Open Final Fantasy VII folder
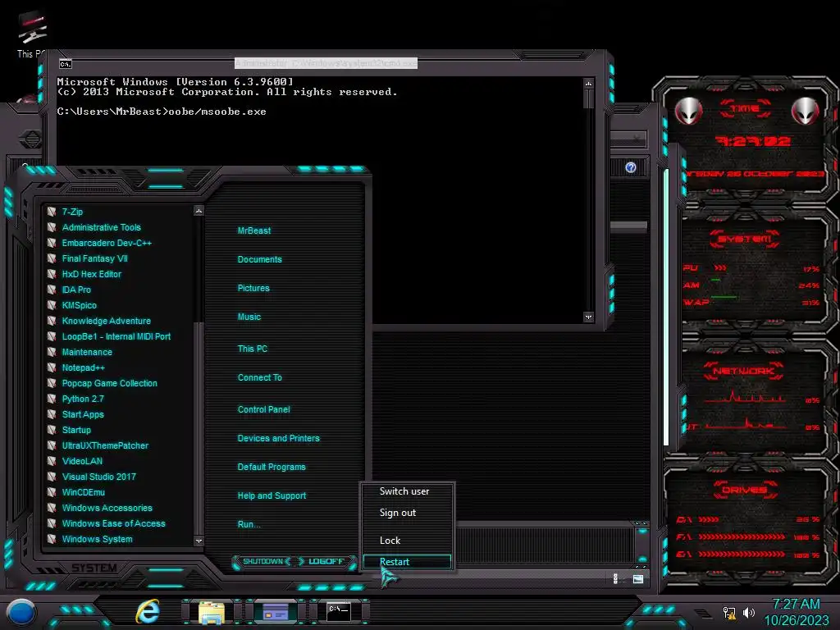This screenshot has width=840, height=630. [95, 258]
